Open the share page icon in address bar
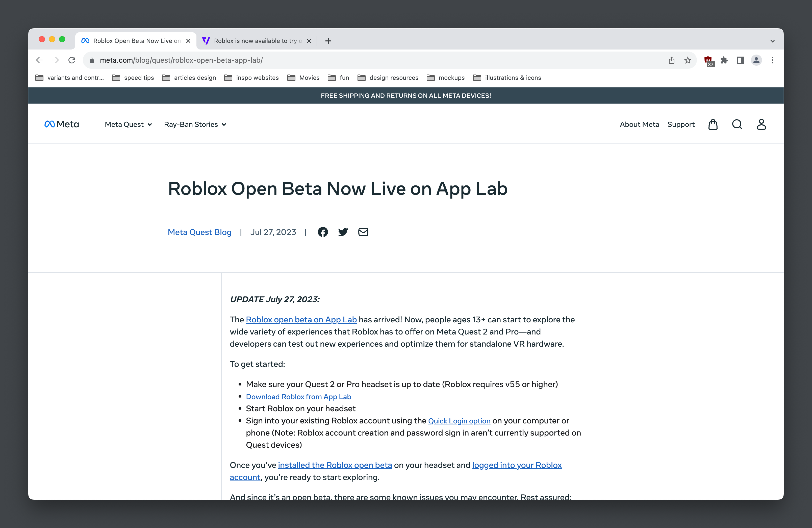Viewport: 812px width, 528px height. click(x=671, y=60)
